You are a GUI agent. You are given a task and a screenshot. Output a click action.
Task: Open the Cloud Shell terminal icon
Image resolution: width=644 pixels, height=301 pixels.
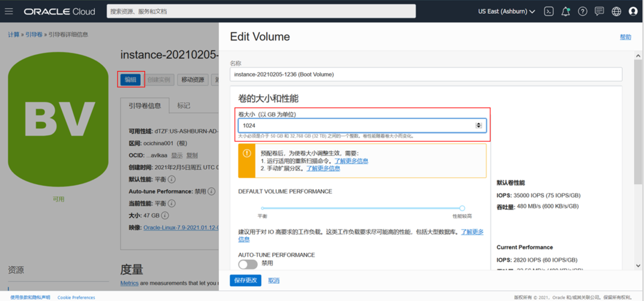[x=549, y=11]
